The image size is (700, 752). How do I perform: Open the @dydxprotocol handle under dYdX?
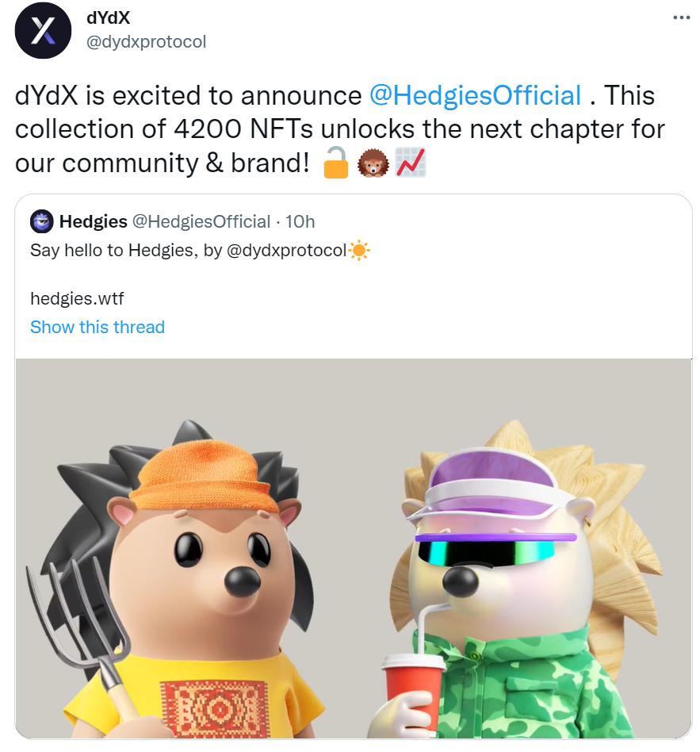[146, 42]
